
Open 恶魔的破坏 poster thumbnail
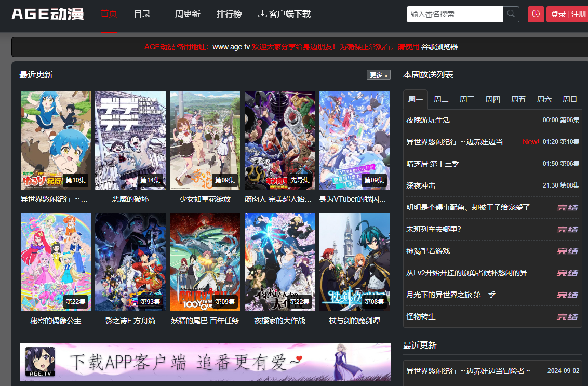[130, 140]
